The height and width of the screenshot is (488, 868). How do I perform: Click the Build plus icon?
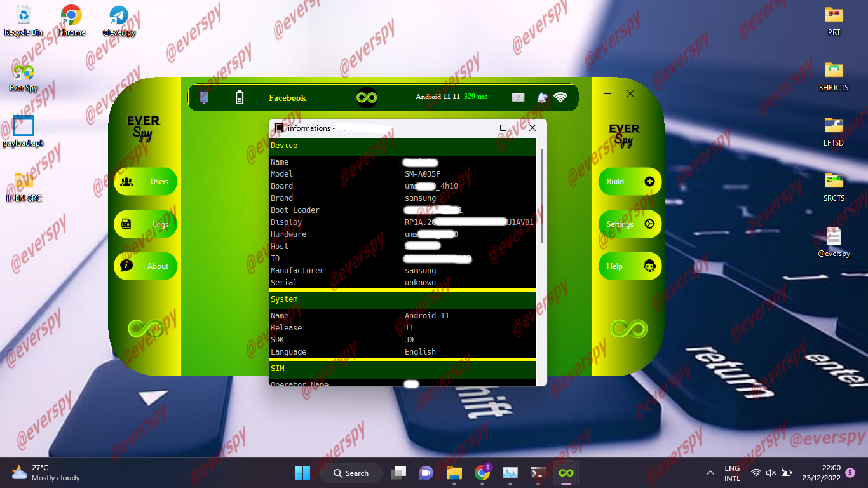pos(650,182)
